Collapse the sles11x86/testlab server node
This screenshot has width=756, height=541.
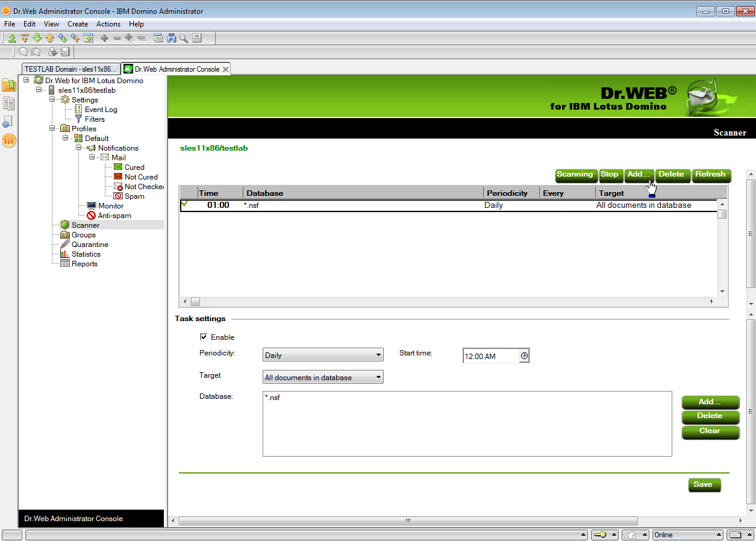coord(39,90)
